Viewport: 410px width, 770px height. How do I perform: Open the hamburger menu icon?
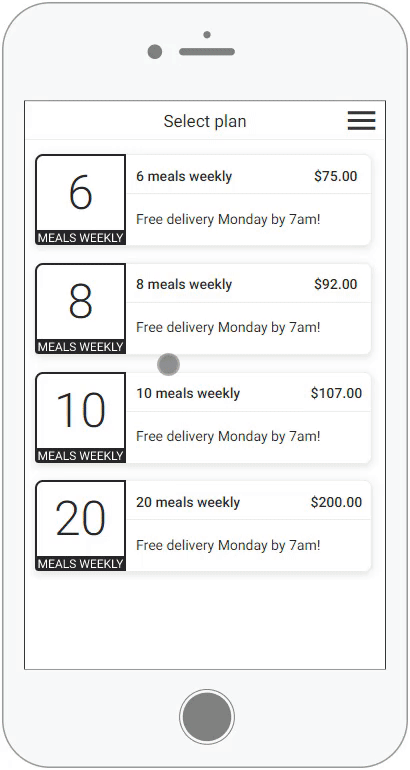point(361,121)
